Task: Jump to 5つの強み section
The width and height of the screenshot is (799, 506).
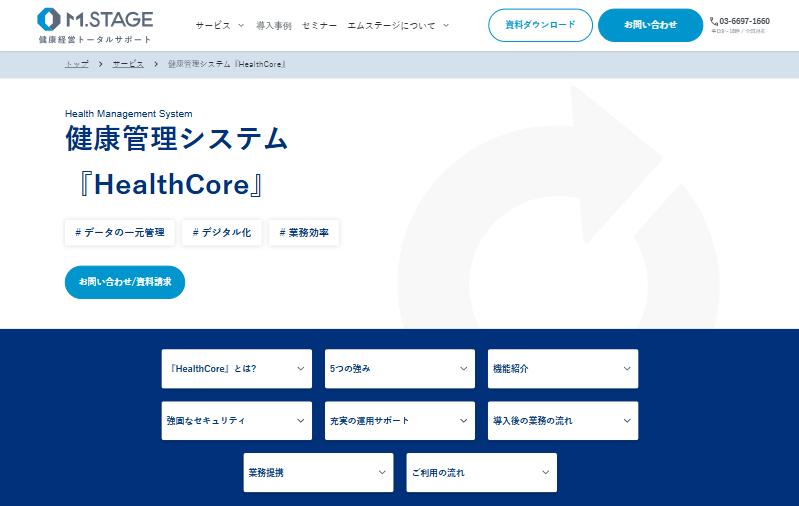Action: tap(400, 368)
